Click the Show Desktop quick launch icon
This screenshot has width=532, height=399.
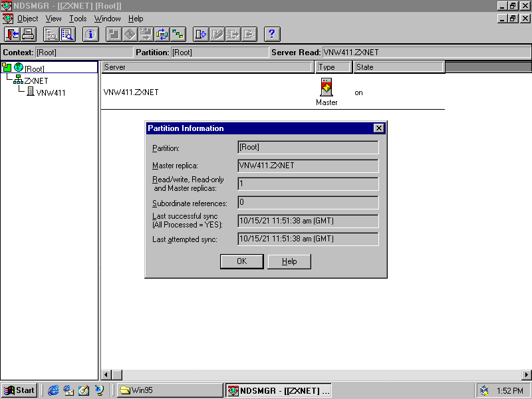coord(84,390)
